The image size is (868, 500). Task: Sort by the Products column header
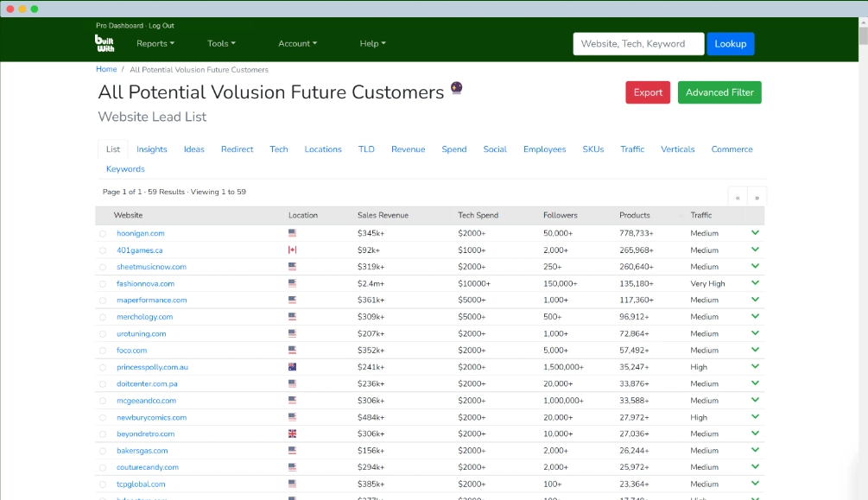(x=635, y=215)
